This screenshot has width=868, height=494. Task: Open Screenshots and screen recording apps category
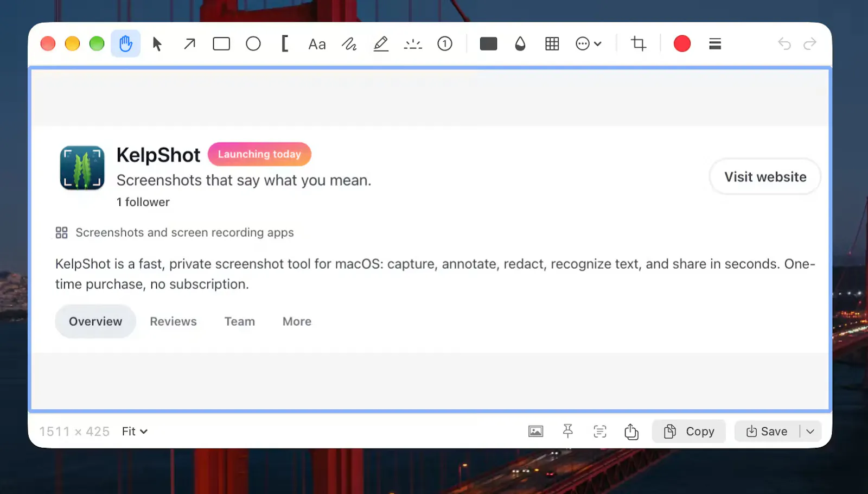(x=175, y=232)
